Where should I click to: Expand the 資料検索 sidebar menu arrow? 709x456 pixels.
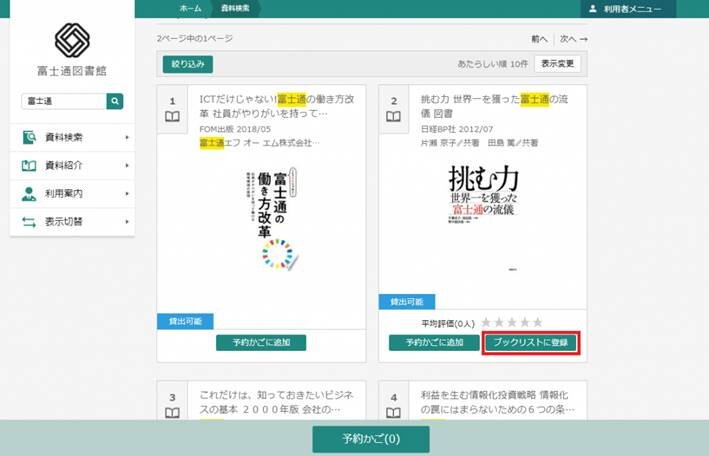pos(127,137)
